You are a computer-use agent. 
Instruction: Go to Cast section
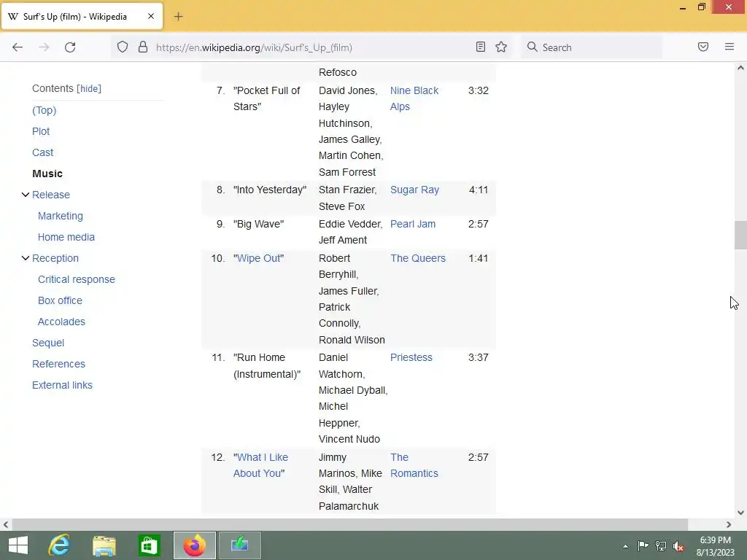coord(43,152)
